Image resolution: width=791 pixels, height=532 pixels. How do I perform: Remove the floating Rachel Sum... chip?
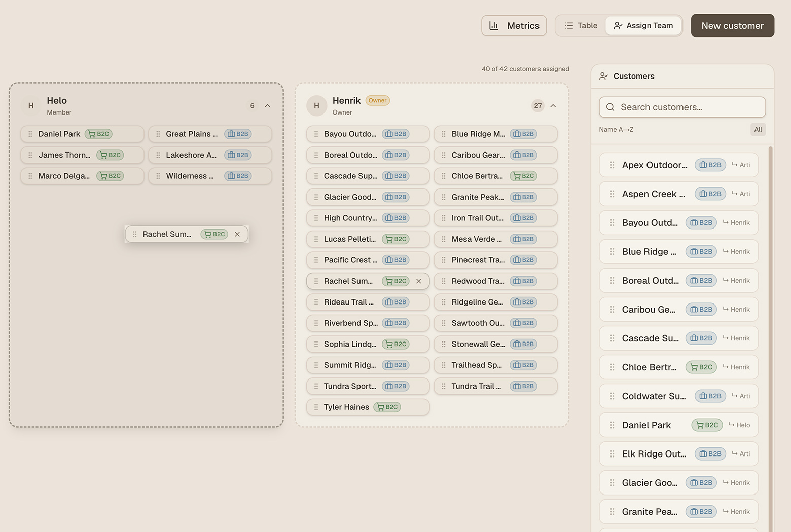click(237, 234)
